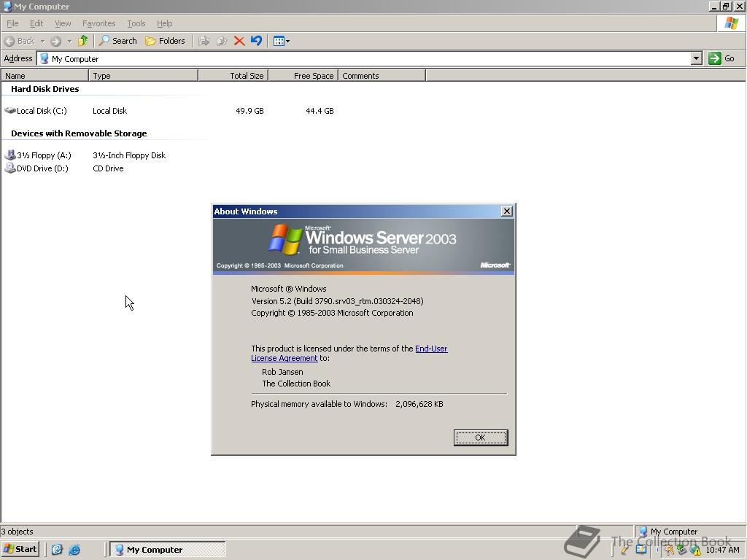Click the Copy To toolbar icon
Viewport: 747px width, 560px height.
click(222, 41)
